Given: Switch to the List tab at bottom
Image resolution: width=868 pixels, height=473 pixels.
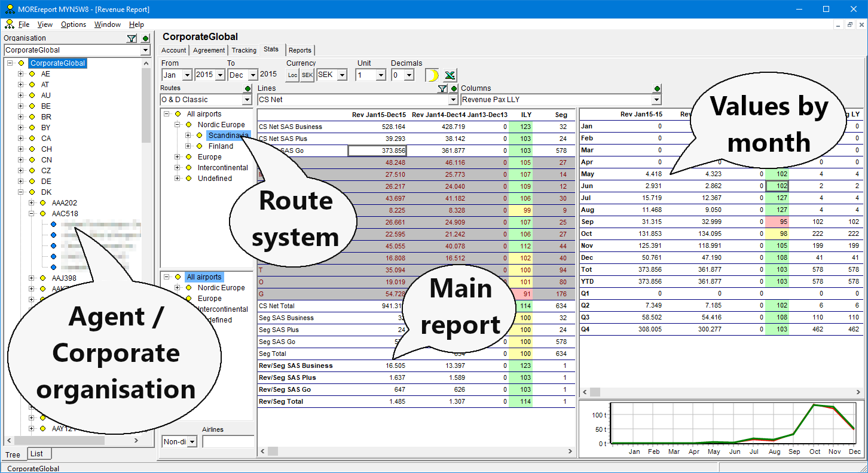Looking at the screenshot, I should click(37, 454).
